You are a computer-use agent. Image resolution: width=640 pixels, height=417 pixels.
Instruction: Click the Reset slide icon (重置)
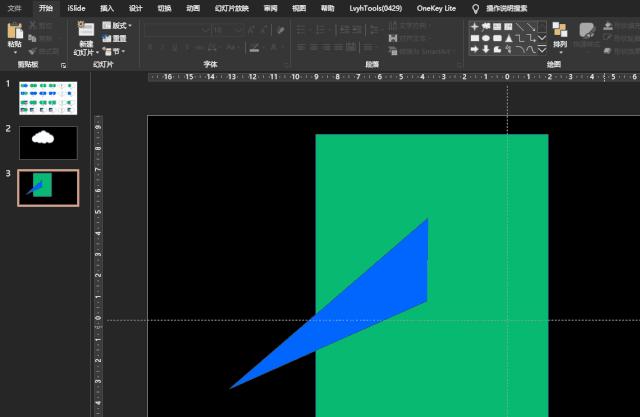[x=118, y=38]
